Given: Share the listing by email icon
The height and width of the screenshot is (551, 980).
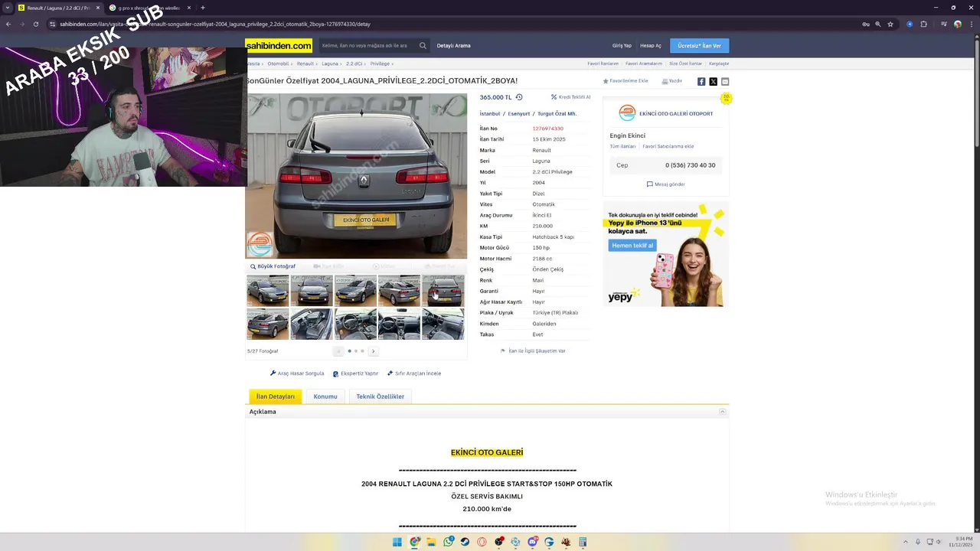Looking at the screenshot, I should (x=725, y=81).
